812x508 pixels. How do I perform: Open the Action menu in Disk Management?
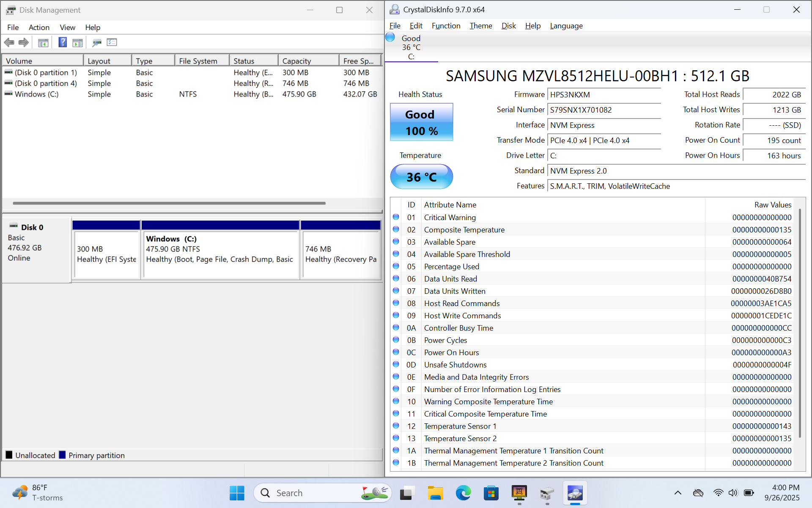point(39,28)
